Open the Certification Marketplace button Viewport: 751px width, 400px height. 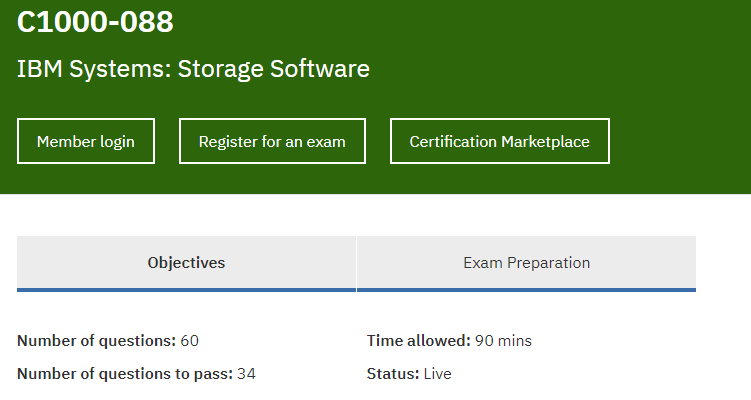point(500,141)
